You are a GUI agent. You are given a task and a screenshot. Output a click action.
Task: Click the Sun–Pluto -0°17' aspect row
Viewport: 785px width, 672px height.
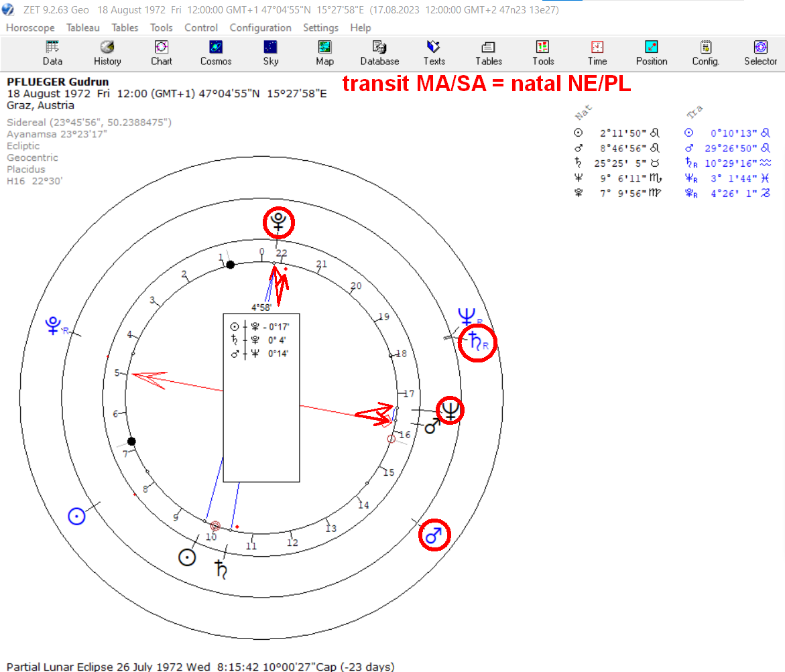(x=260, y=327)
